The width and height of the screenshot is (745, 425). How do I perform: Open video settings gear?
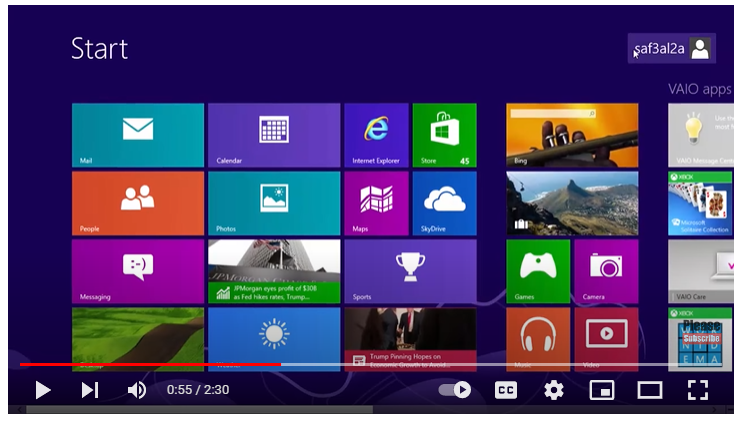[554, 390]
